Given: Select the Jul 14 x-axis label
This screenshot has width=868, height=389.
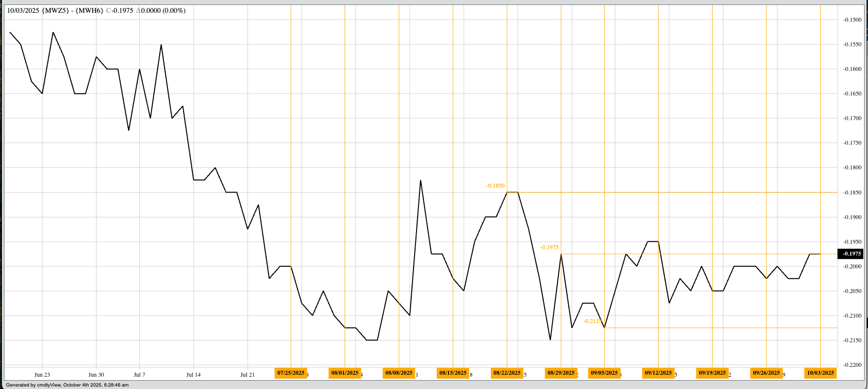Looking at the screenshot, I should coord(193,375).
